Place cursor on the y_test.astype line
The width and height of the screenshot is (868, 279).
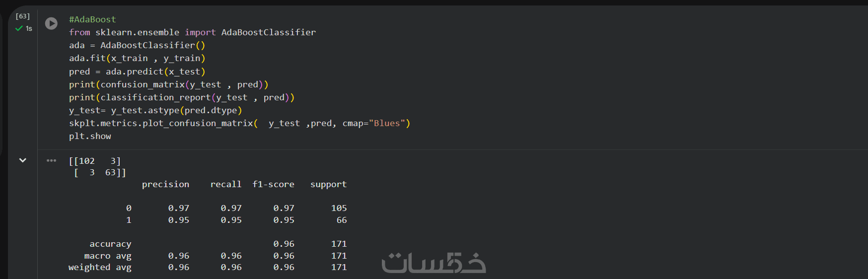pyautogui.click(x=155, y=110)
